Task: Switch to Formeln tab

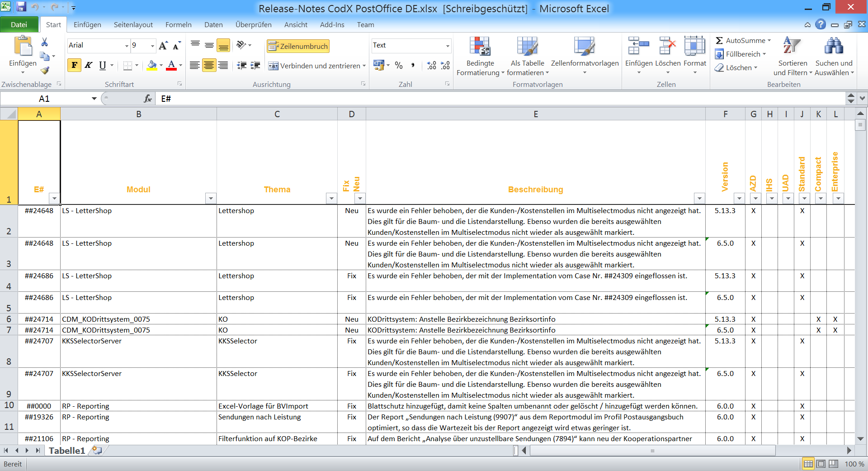Action: pos(179,25)
